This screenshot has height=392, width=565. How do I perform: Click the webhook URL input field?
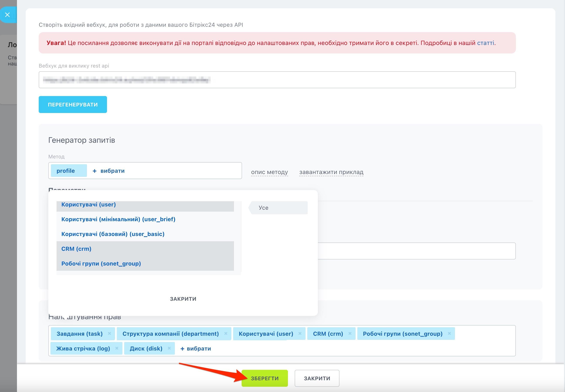pos(277,80)
